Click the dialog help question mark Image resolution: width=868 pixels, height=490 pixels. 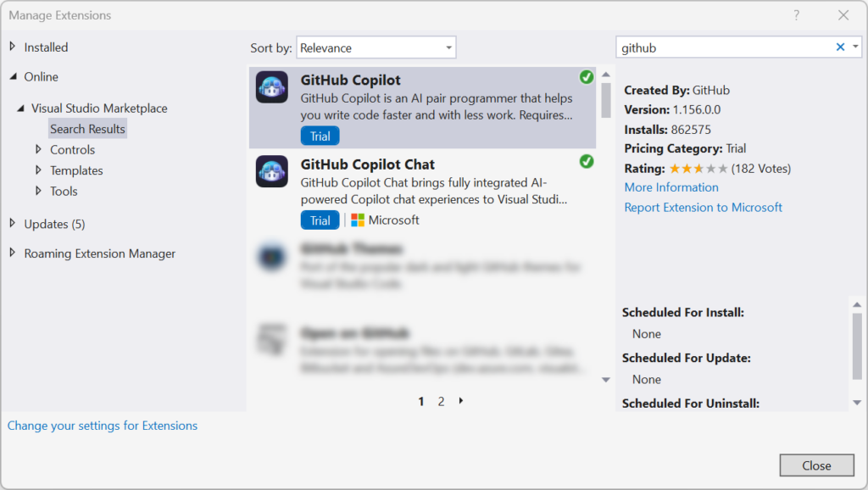click(797, 14)
